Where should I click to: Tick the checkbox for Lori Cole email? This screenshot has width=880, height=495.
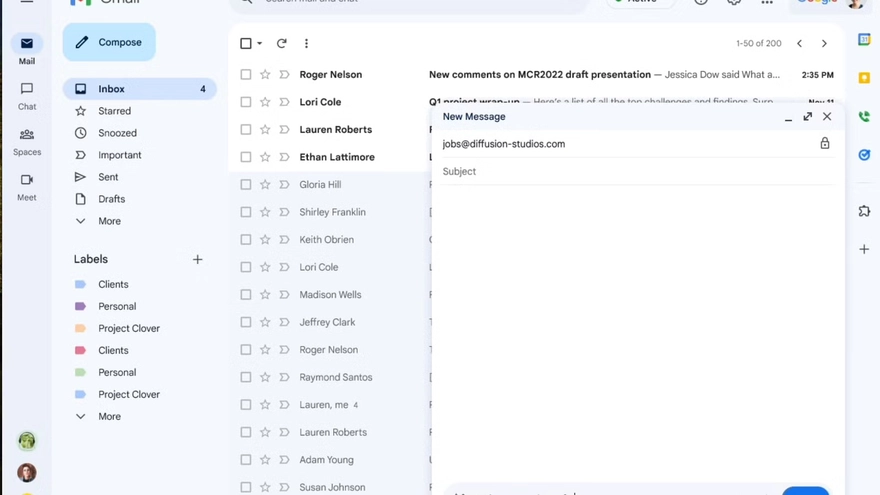pyautogui.click(x=246, y=102)
